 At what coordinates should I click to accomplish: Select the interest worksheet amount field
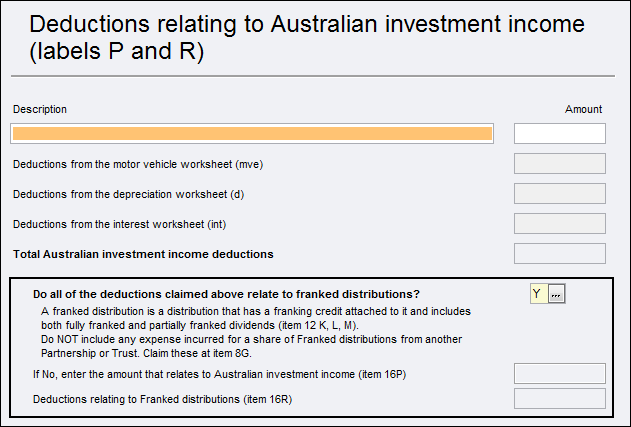pyautogui.click(x=559, y=224)
